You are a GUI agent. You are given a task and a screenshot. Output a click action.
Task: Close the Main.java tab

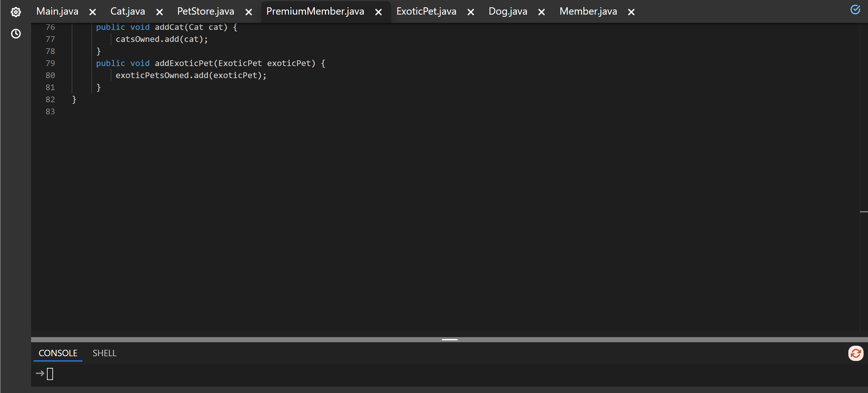(x=93, y=12)
